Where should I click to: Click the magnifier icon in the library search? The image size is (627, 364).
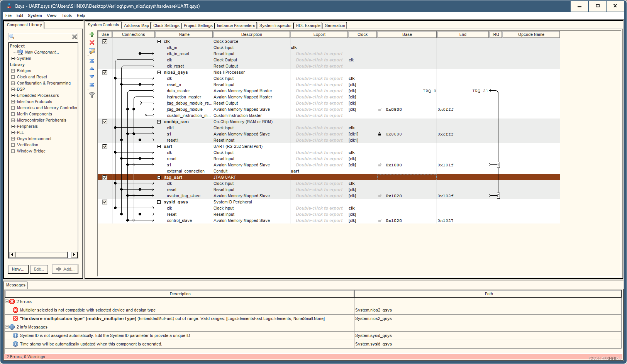(12, 37)
